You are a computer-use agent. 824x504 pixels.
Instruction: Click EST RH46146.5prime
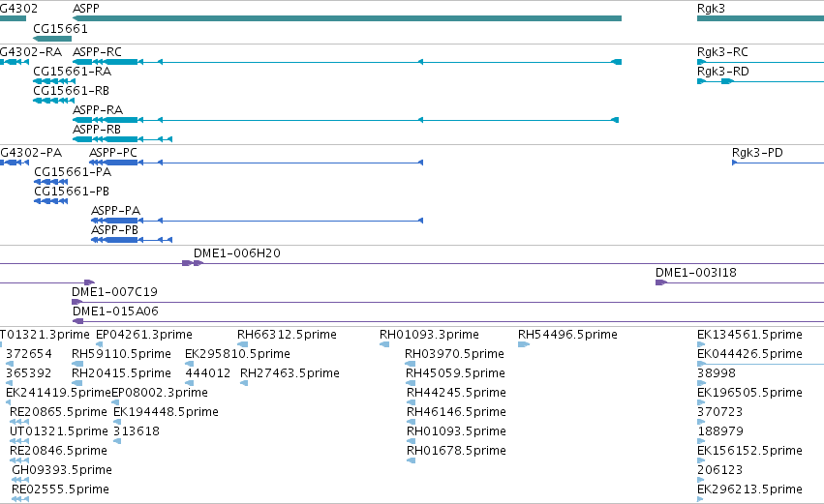(457, 412)
